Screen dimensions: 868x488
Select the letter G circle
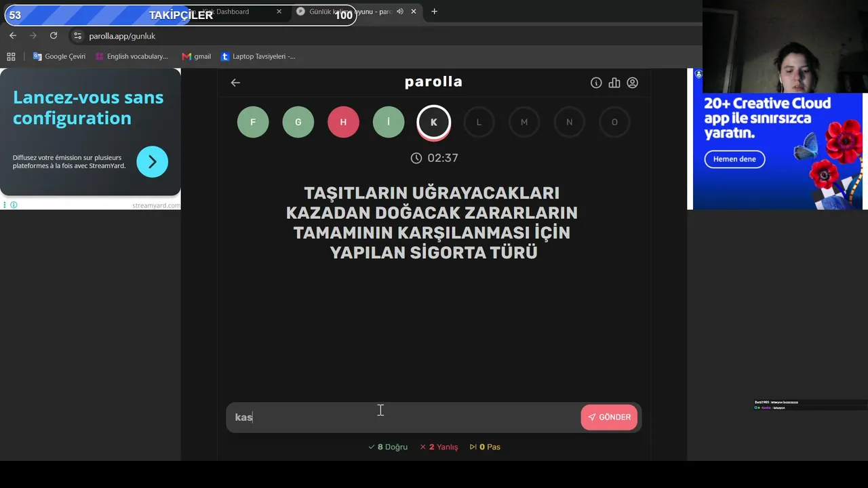(298, 122)
